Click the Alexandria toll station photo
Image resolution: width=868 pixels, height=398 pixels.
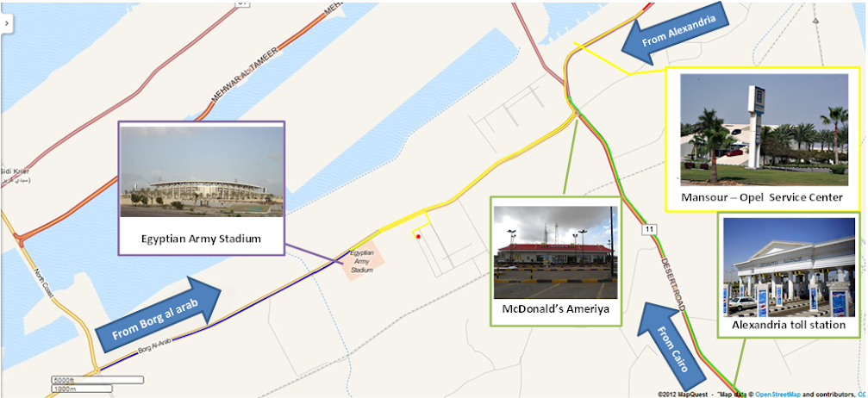click(789, 267)
